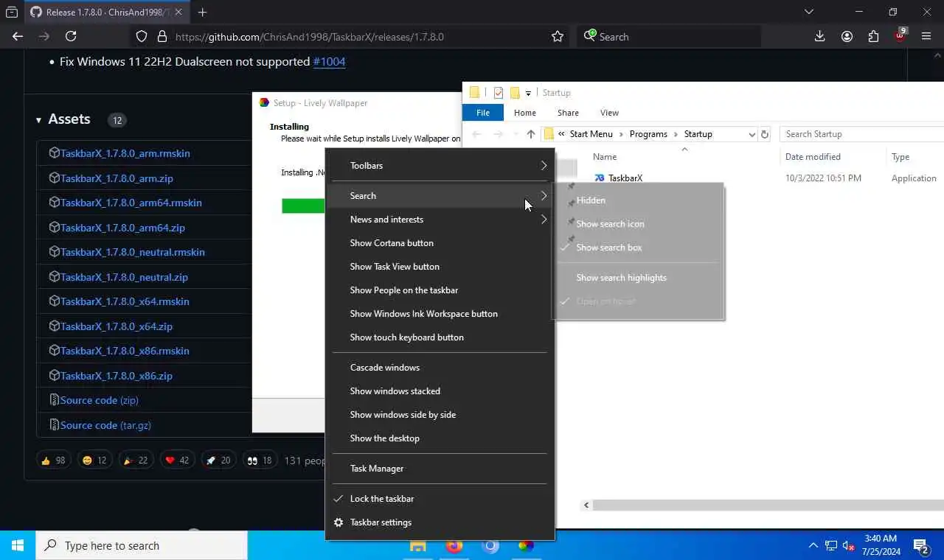
Task: Refresh the Startup folder view
Action: (x=765, y=134)
